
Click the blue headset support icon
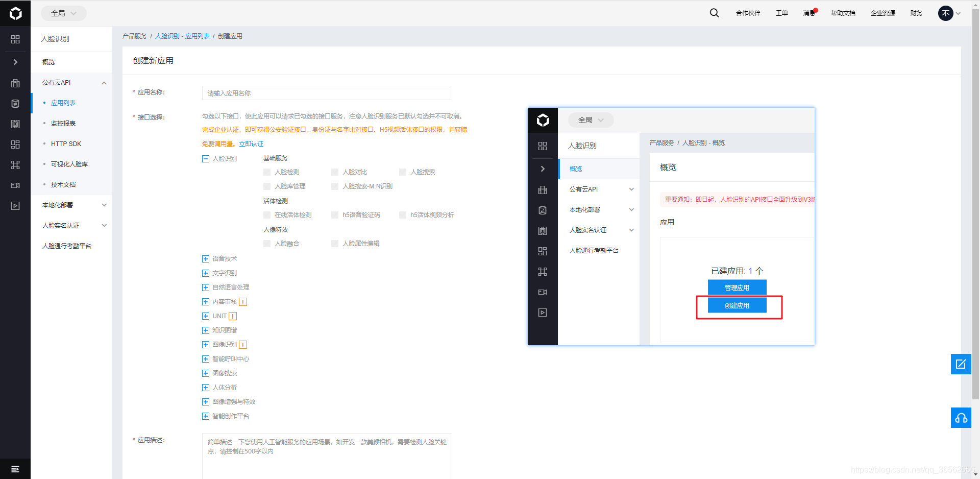click(x=961, y=418)
